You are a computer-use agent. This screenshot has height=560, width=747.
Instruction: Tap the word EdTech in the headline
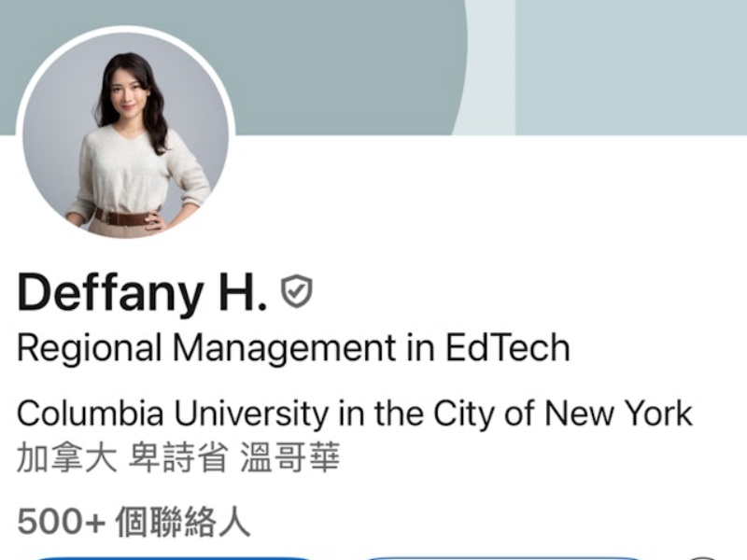pos(507,347)
